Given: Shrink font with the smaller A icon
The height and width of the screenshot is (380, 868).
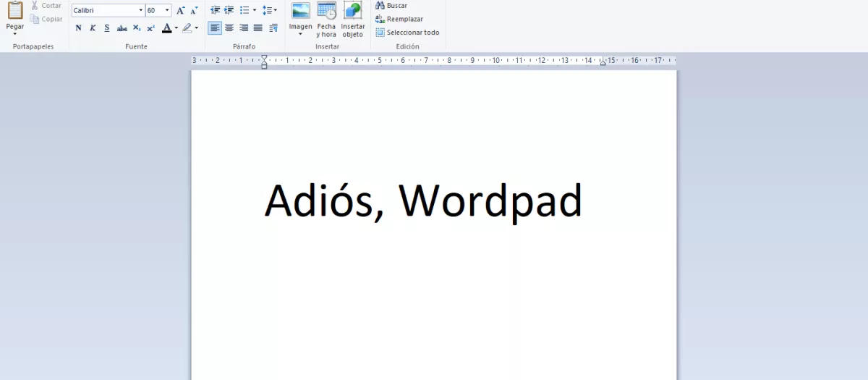Looking at the screenshot, I should [x=194, y=10].
